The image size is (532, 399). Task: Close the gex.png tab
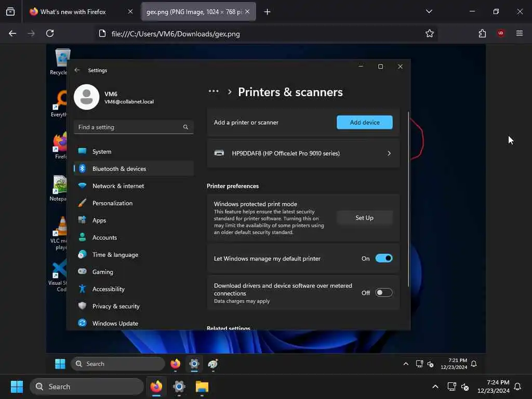click(x=247, y=12)
